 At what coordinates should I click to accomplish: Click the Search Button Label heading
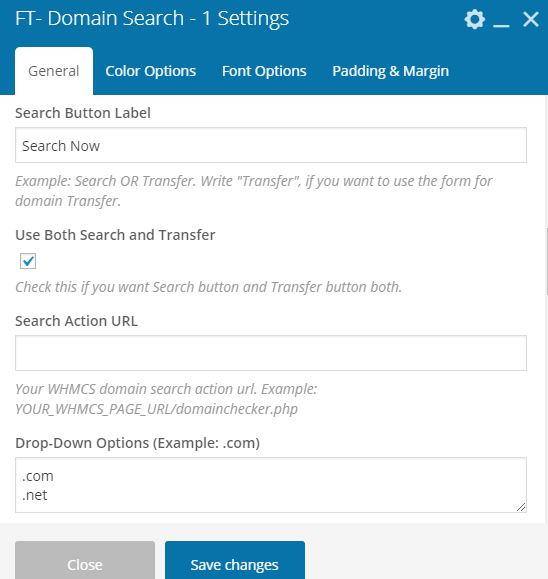tap(83, 113)
